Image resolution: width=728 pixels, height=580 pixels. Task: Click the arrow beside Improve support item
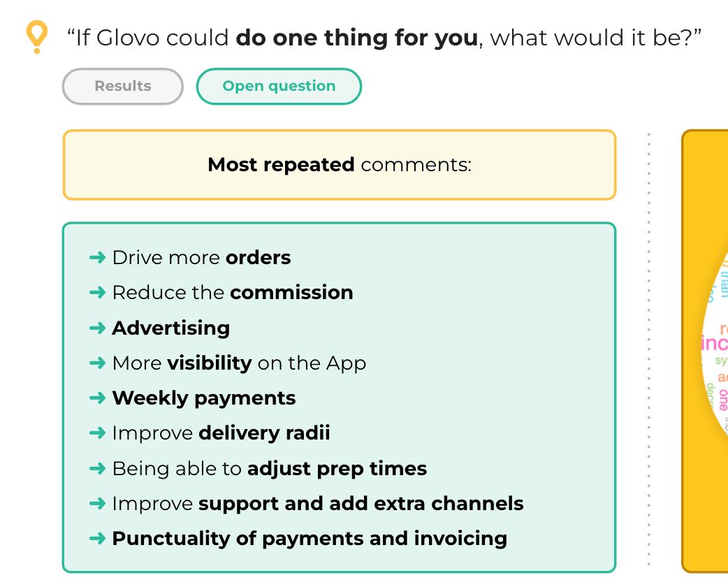point(98,503)
